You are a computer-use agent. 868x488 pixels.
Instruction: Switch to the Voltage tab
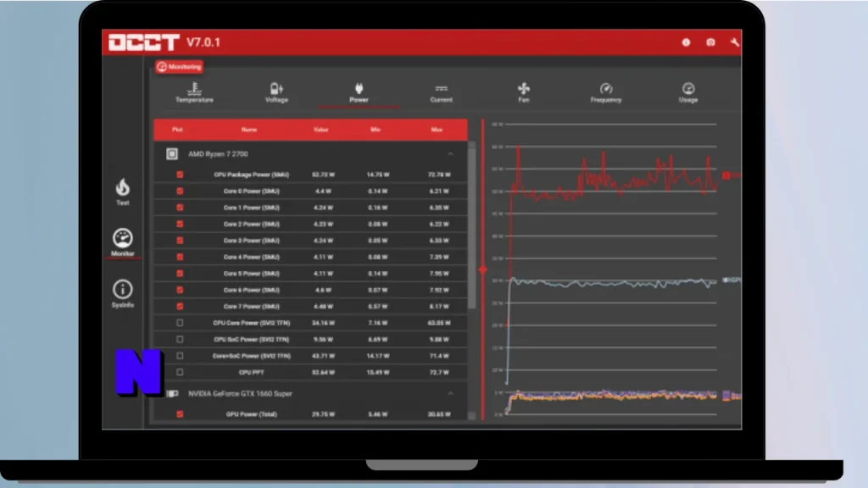click(x=277, y=92)
